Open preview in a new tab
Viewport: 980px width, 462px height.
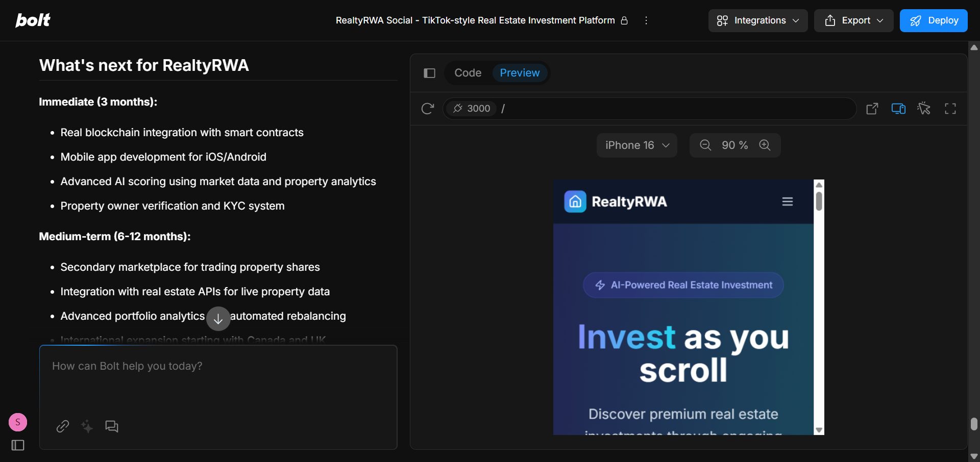(872, 109)
